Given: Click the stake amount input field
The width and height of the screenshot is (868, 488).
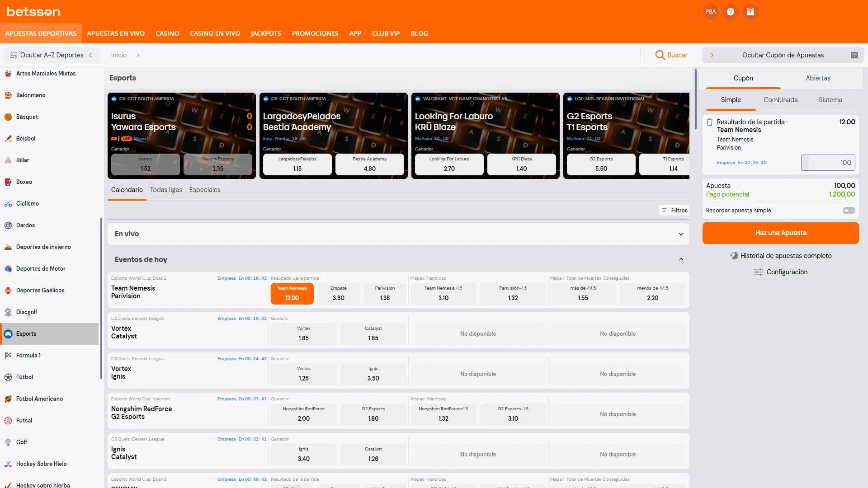Looking at the screenshot, I should tap(828, 163).
